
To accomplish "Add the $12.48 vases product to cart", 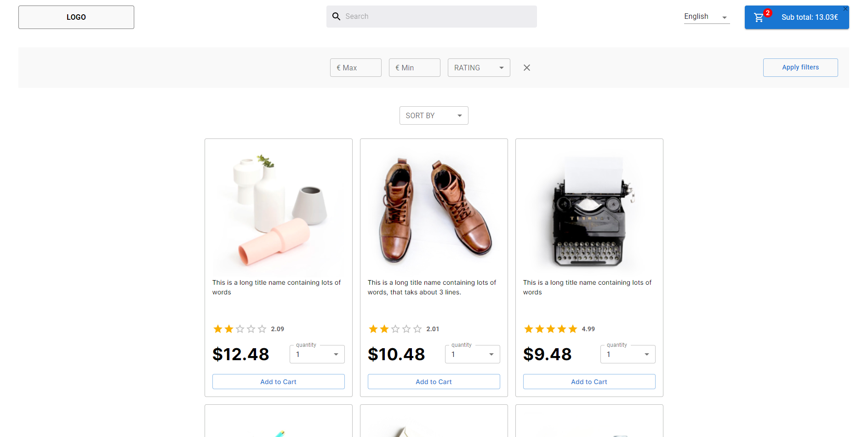I will tap(279, 382).
